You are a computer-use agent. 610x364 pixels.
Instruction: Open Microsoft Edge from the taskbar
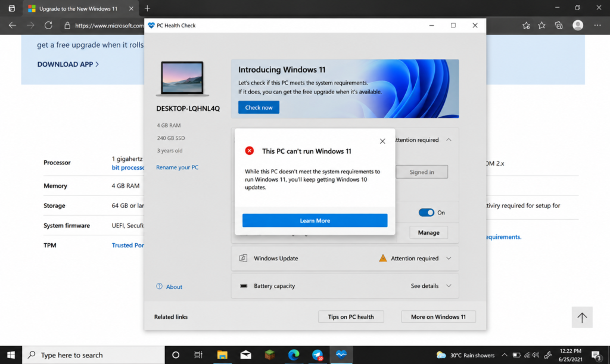point(293,355)
